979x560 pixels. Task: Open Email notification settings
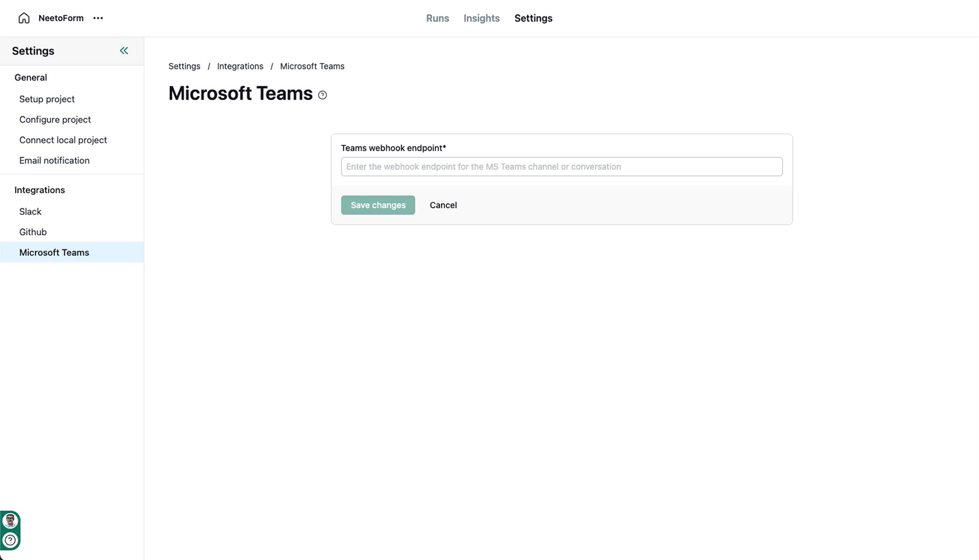(54, 160)
